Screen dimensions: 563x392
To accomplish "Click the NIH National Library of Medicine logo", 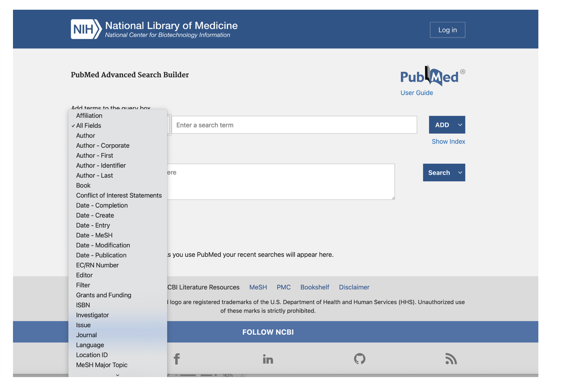I will click(154, 29).
